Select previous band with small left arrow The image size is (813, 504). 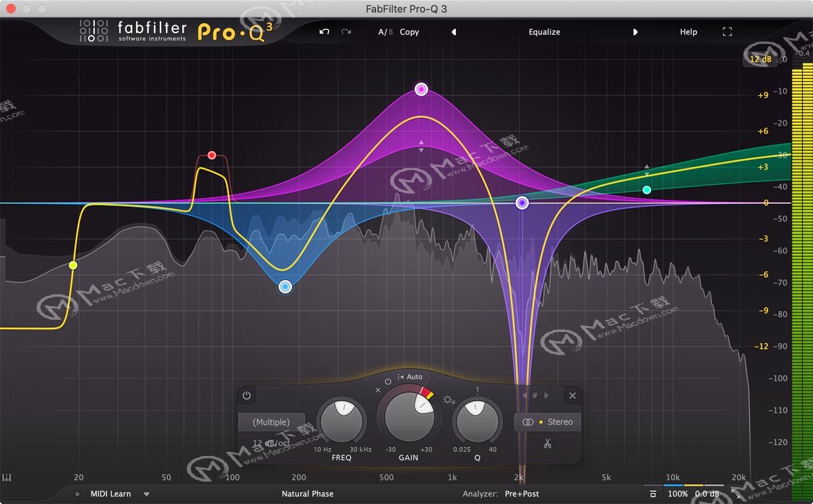click(x=524, y=396)
